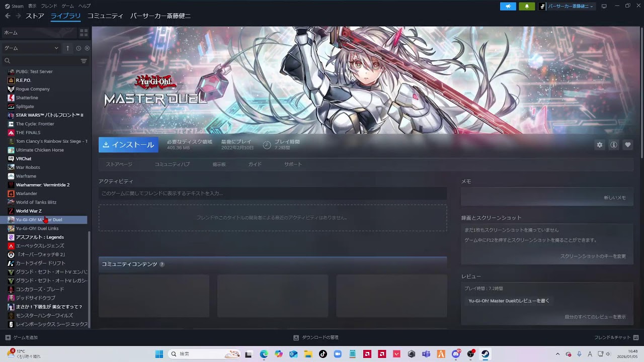Screen dimensions: 644x362
Task: Open the ヘルプ menu
Action: [x=85, y=6]
